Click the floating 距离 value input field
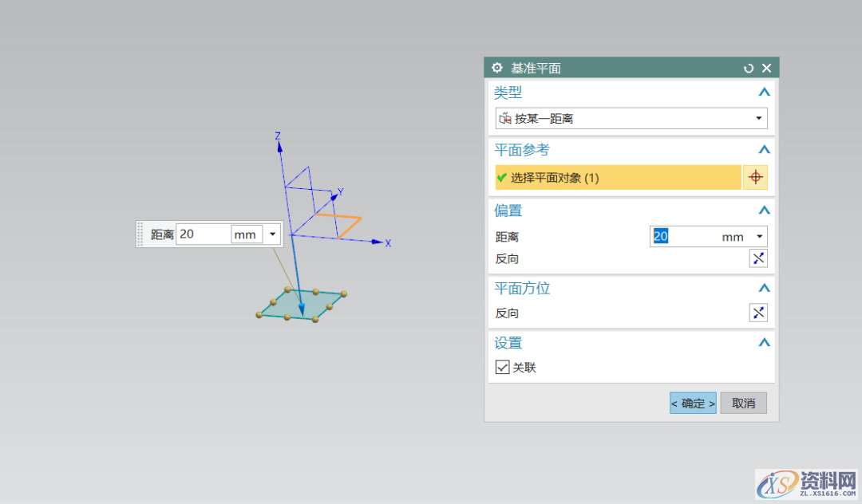 (x=203, y=234)
